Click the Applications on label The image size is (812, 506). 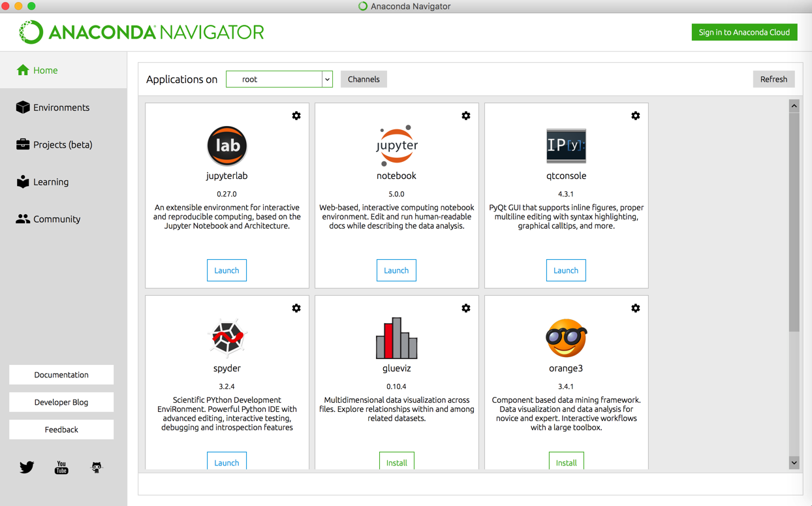point(181,79)
